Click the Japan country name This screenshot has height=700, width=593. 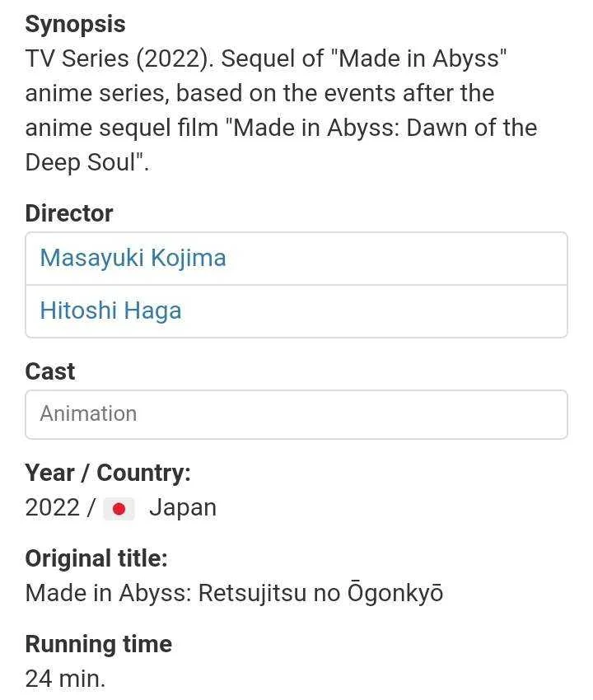point(183,507)
